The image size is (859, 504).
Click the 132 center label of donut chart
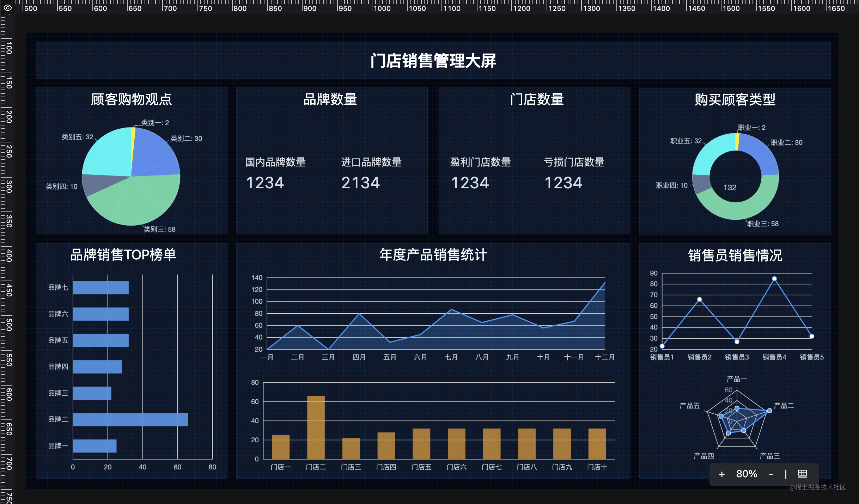tap(730, 188)
